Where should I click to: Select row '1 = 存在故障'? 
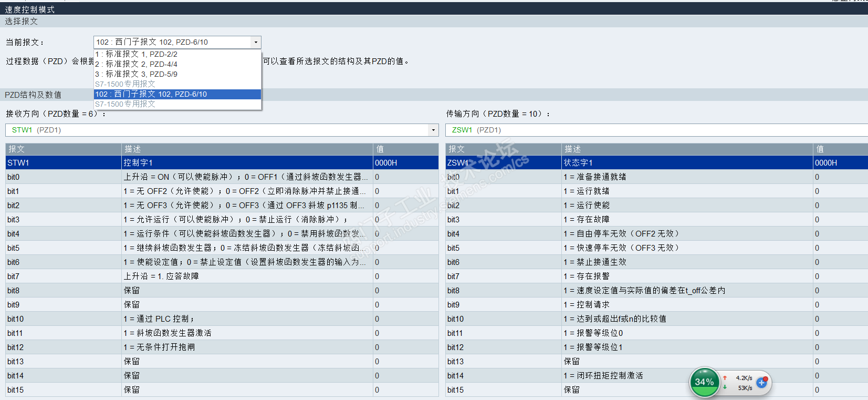(657, 220)
